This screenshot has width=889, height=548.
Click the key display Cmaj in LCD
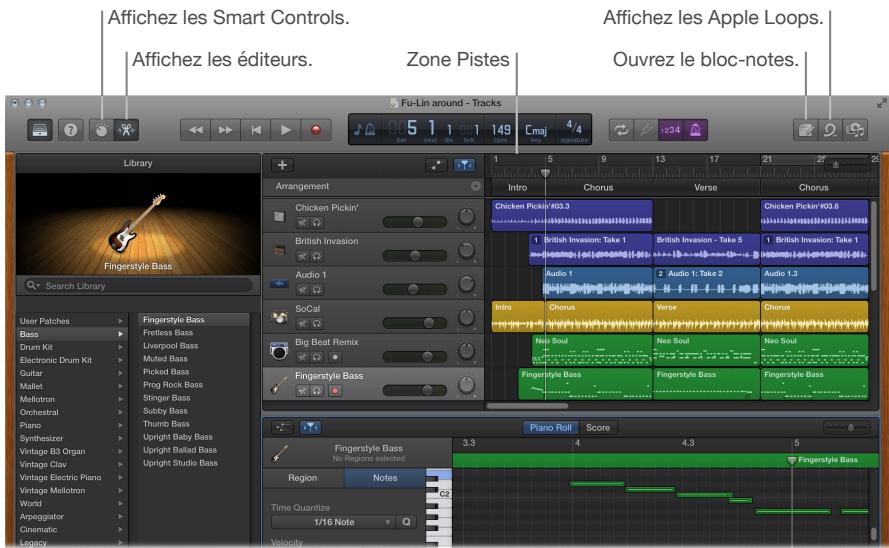tap(536, 131)
